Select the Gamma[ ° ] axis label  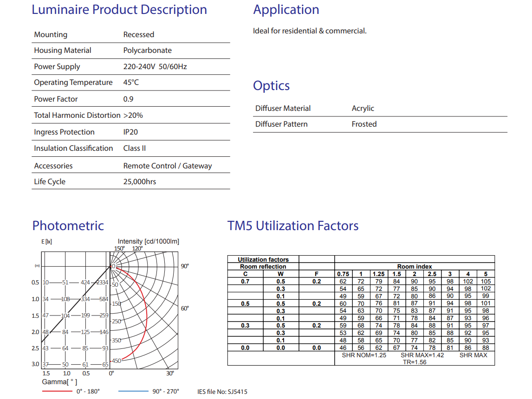point(59,382)
